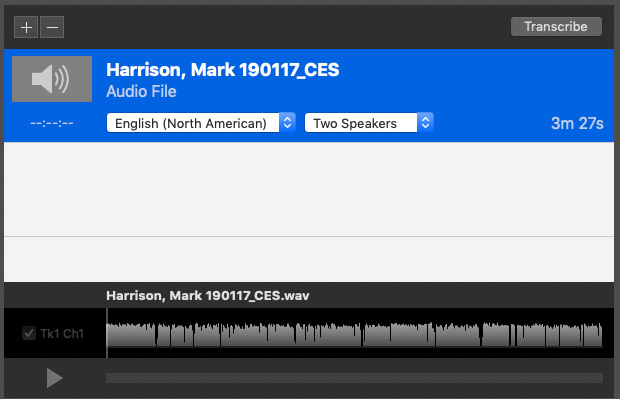Click the Harrison, Mark 190117_CES.wav filename label
The image size is (620, 399).
point(208,296)
